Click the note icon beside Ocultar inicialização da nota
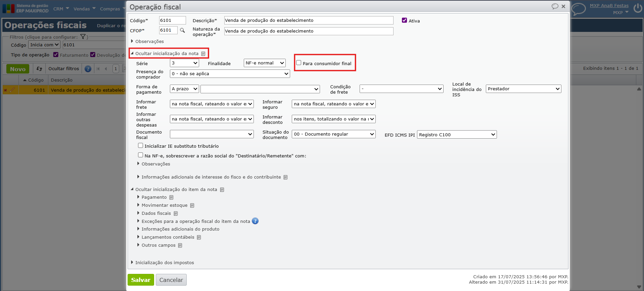 [203, 54]
